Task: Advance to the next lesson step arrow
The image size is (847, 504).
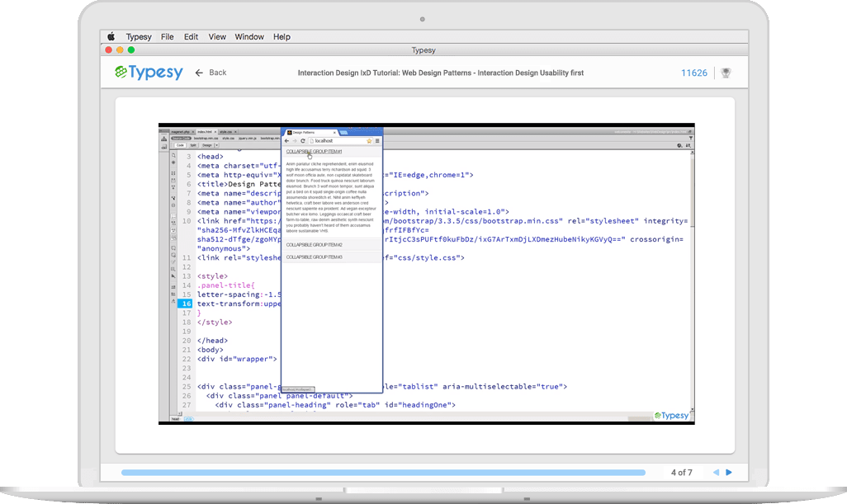Action: (729, 472)
